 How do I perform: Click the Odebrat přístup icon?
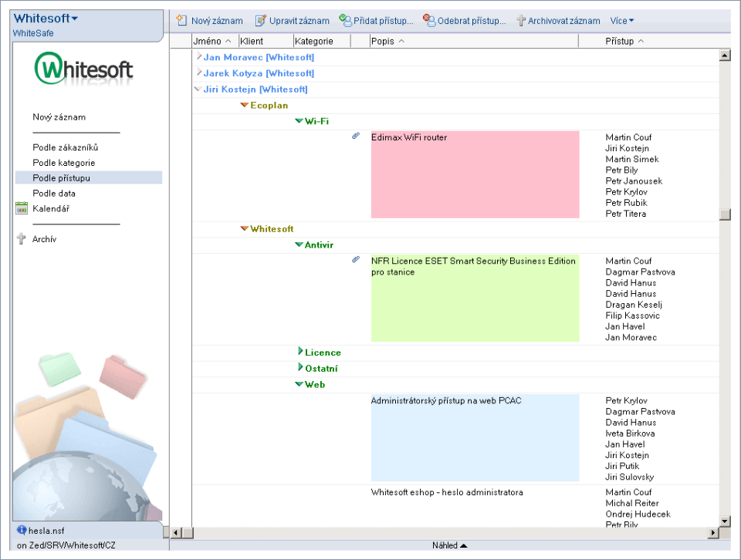coord(429,21)
